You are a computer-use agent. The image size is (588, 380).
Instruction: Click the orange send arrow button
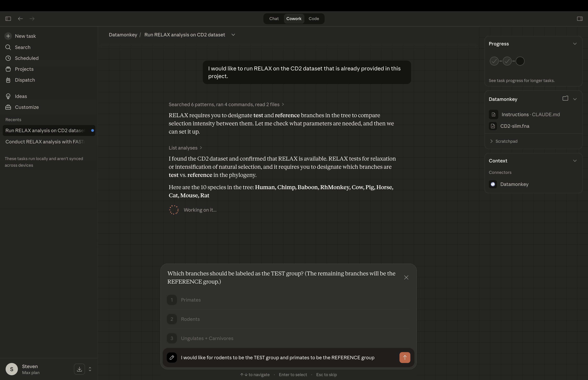(405, 358)
